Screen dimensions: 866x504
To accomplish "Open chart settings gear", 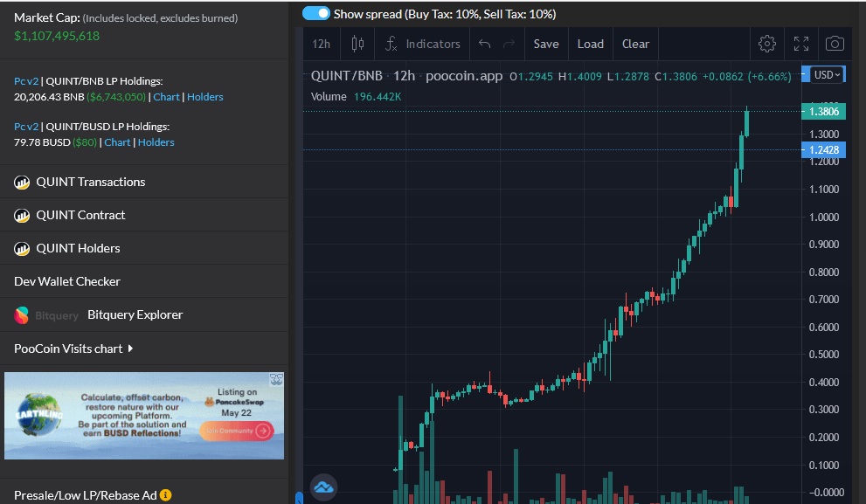I will [x=767, y=45].
